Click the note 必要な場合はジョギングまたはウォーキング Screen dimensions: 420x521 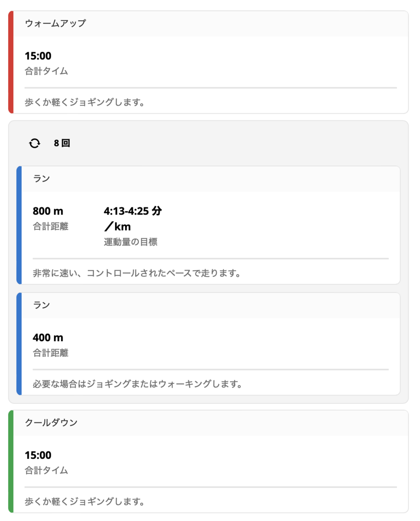tap(137, 384)
